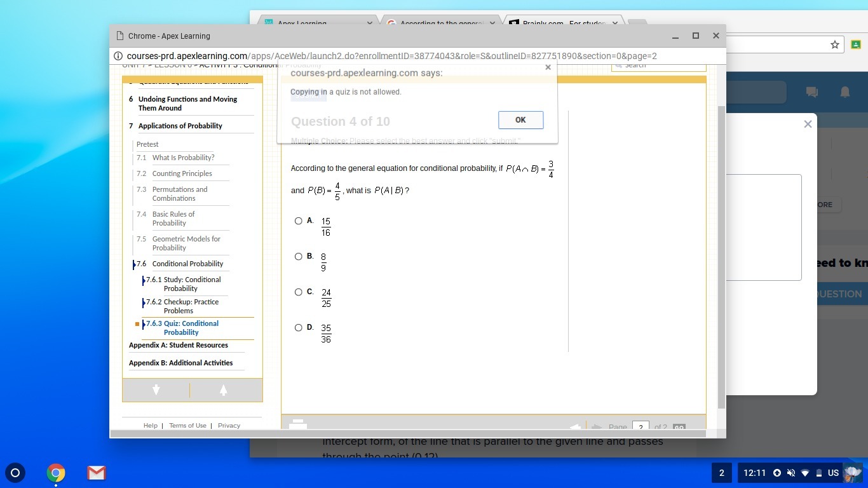Open the user avatar in the system tray

[x=852, y=473]
